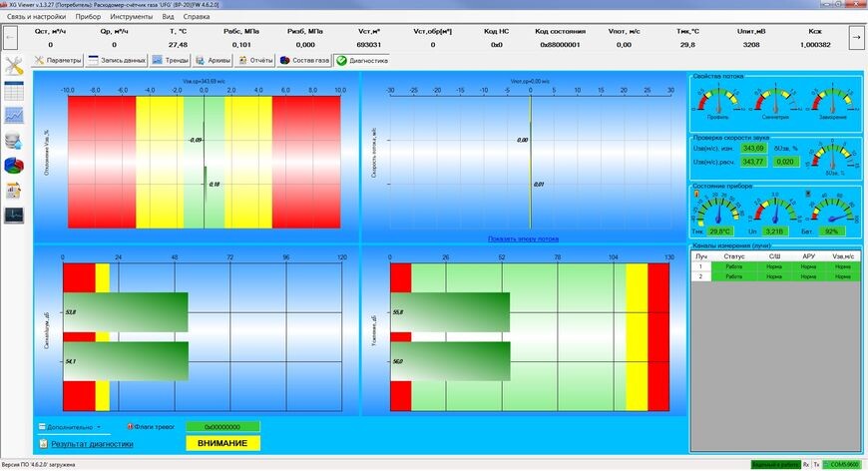Click the thermometer icon above Тмк gauge
This screenshot has width=868, height=471.
pos(696,194)
